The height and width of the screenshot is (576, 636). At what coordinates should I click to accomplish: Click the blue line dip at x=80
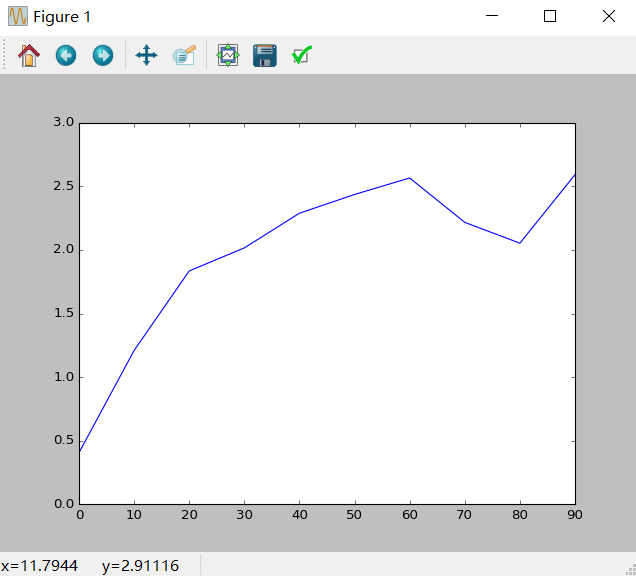[x=520, y=243]
